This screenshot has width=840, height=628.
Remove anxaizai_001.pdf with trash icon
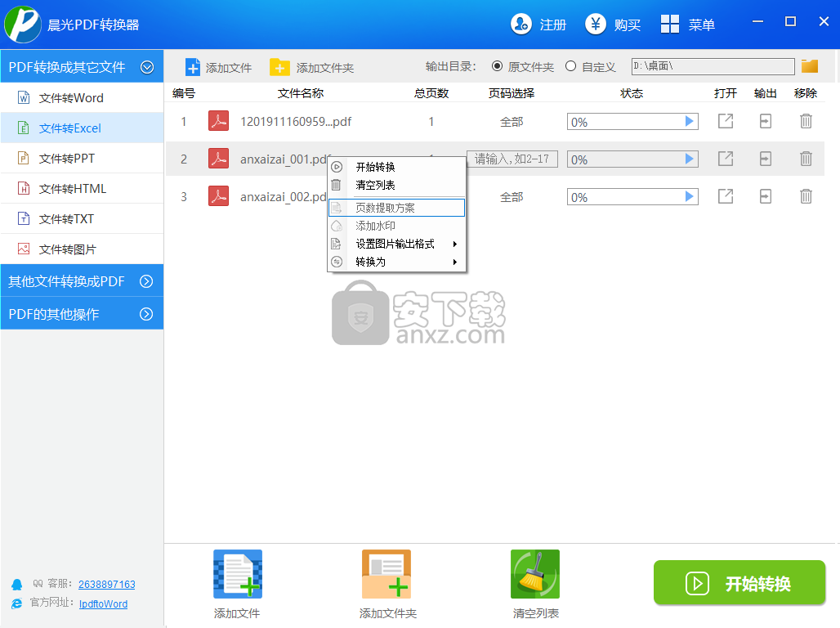coord(806,159)
